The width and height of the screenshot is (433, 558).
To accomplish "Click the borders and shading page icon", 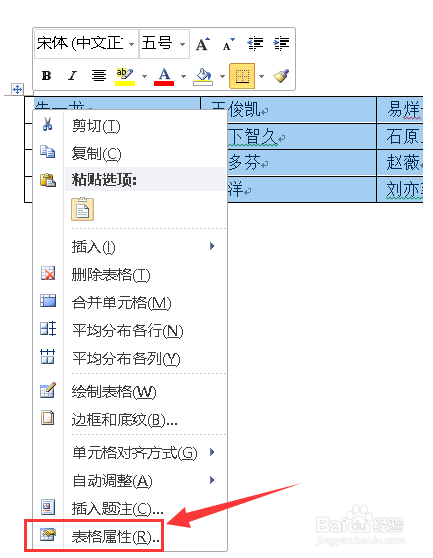I will [48, 418].
